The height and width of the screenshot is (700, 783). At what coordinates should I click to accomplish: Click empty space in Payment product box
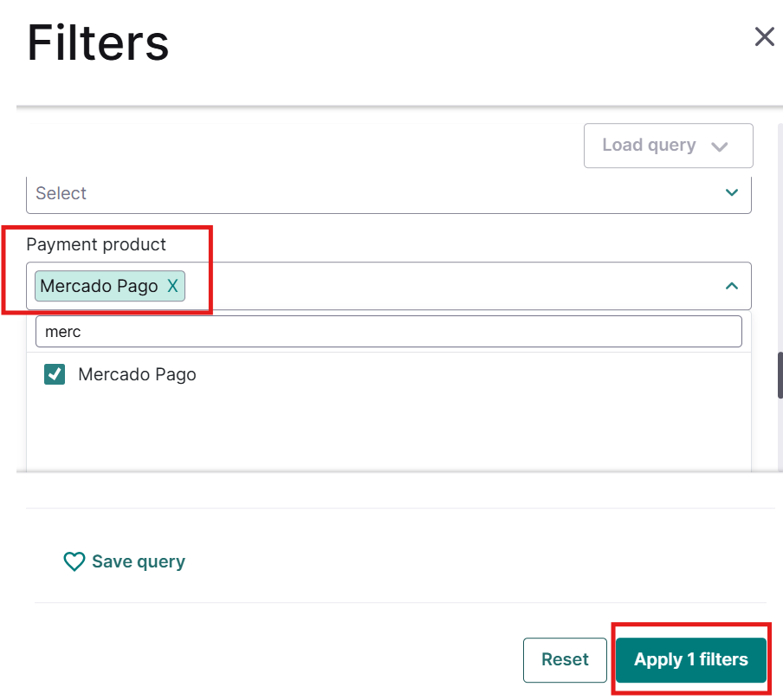tap(450, 286)
